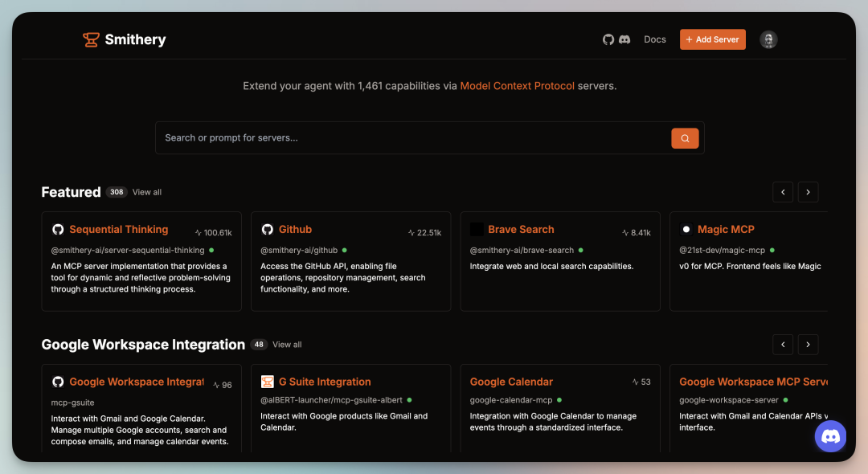Click the Add Server button
Screen dimensions: 868x474
pos(712,39)
